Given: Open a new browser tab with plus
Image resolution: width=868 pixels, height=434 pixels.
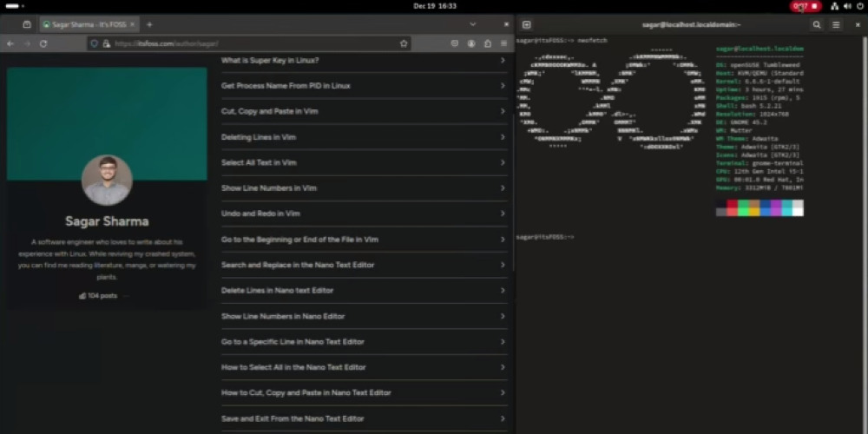Looking at the screenshot, I should [149, 24].
